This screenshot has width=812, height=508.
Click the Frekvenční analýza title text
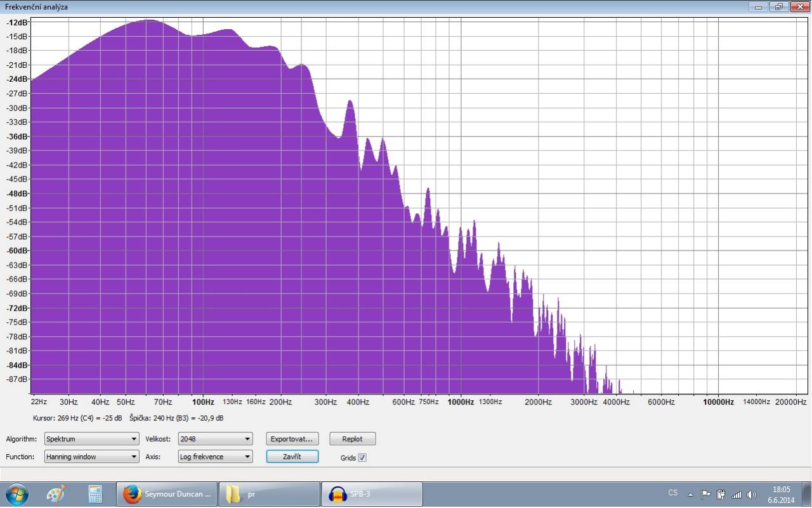36,7
